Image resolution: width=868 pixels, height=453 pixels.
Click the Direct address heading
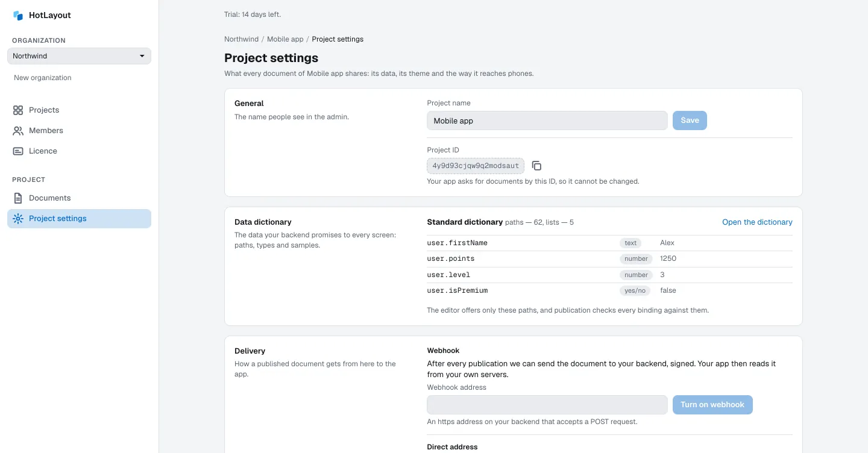tap(452, 447)
